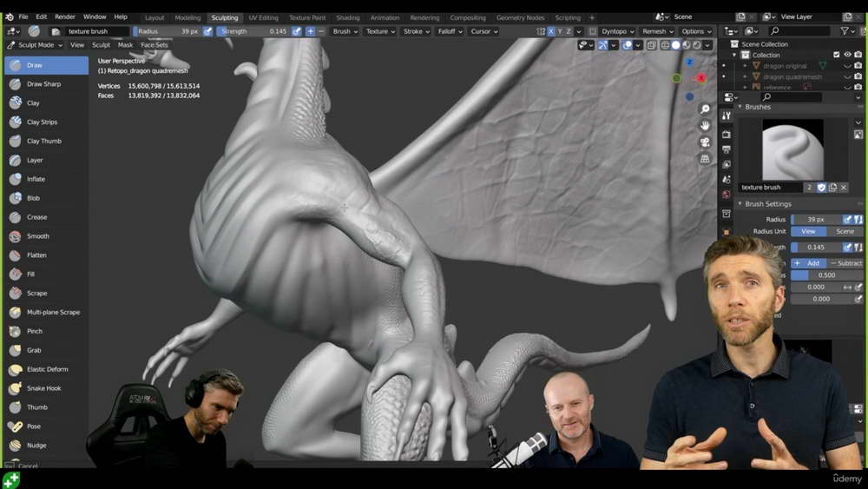The image size is (868, 489).
Task: Select the Inflate brush
Action: coord(47,179)
